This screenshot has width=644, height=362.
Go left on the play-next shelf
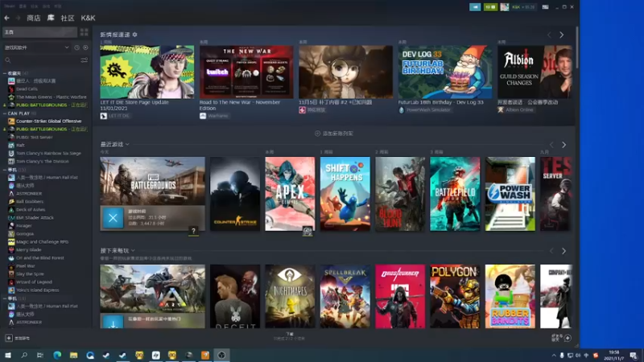click(551, 251)
